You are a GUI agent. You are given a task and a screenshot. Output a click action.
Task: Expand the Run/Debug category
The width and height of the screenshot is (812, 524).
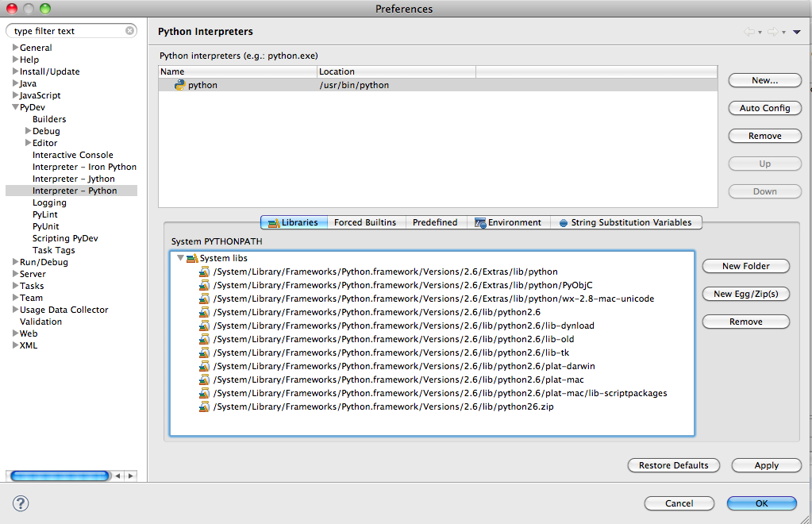coord(13,261)
